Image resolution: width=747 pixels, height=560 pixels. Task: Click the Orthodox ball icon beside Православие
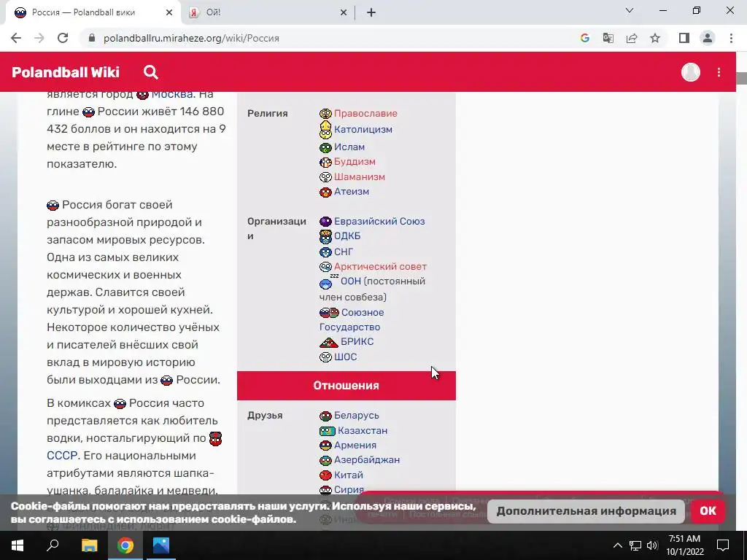click(x=325, y=113)
